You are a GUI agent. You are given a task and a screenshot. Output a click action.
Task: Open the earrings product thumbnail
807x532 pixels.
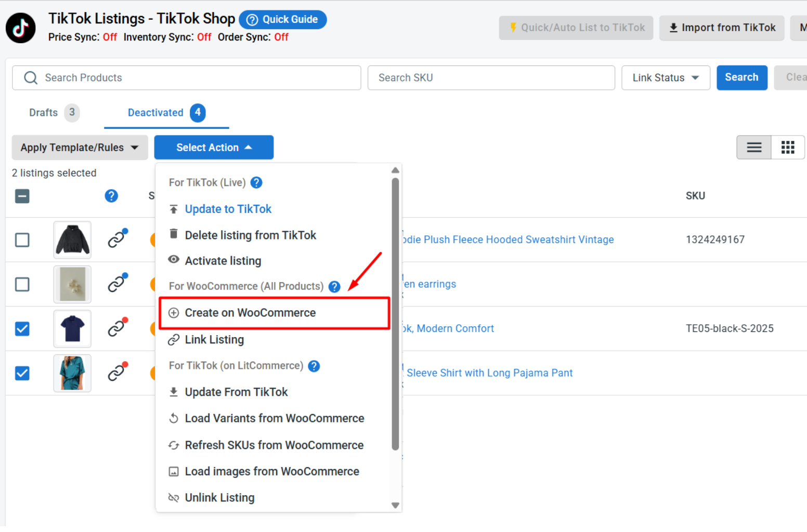point(72,284)
